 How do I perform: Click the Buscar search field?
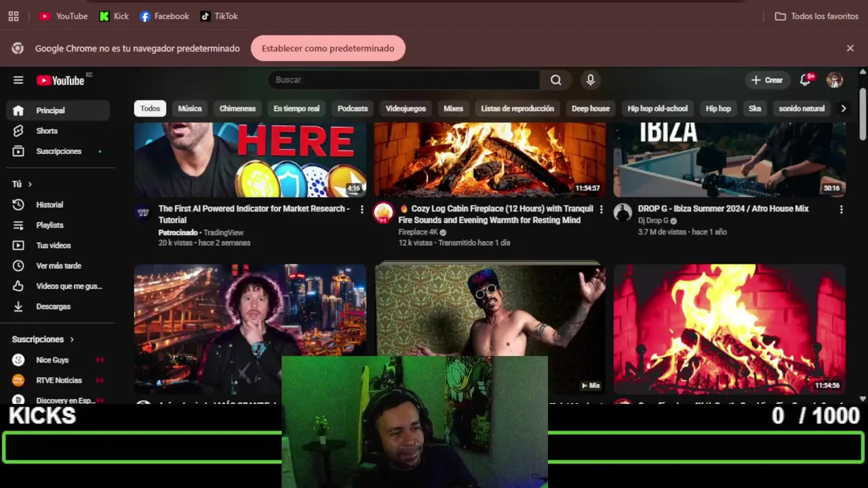click(404, 80)
